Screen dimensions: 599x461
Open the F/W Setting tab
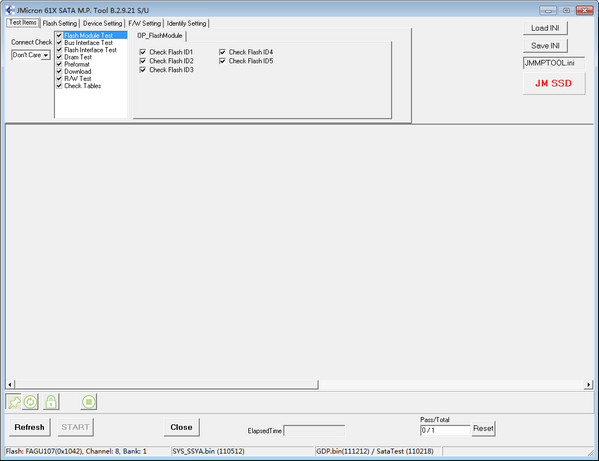[144, 23]
